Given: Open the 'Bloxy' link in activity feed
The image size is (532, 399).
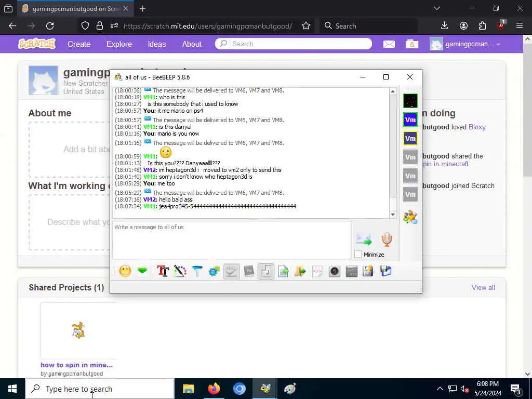Looking at the screenshot, I should coord(477,127).
